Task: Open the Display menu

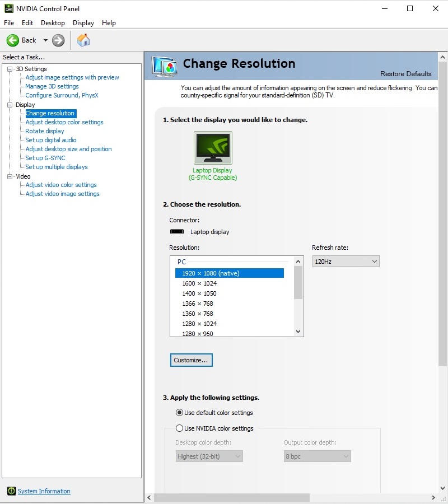Action: (83, 23)
